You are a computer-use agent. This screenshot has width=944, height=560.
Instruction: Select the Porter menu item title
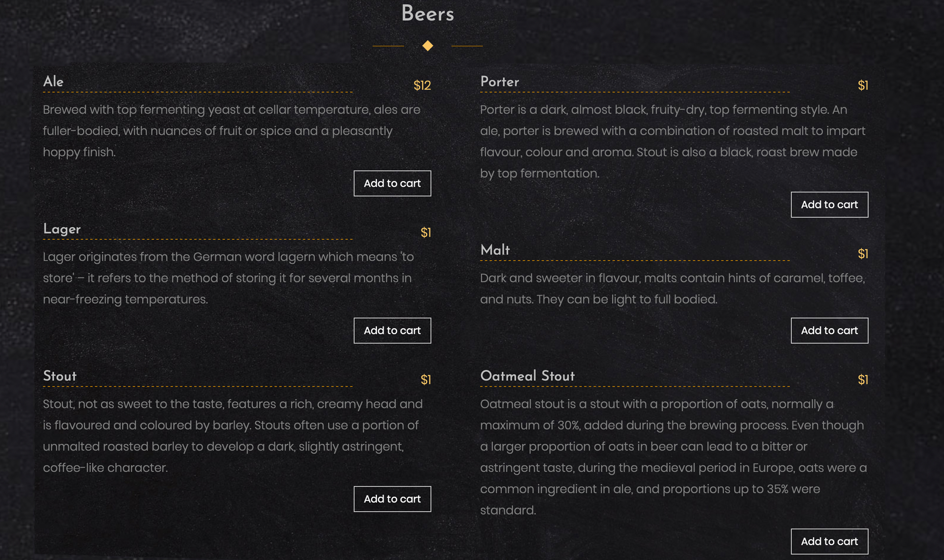[499, 82]
